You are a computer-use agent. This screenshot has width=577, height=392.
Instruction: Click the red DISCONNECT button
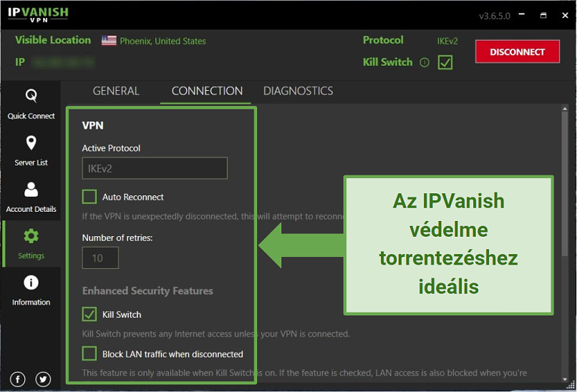coord(518,52)
